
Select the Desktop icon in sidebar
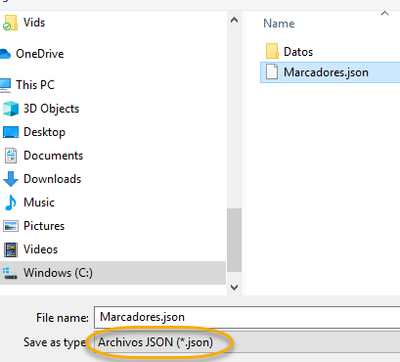tap(11, 132)
